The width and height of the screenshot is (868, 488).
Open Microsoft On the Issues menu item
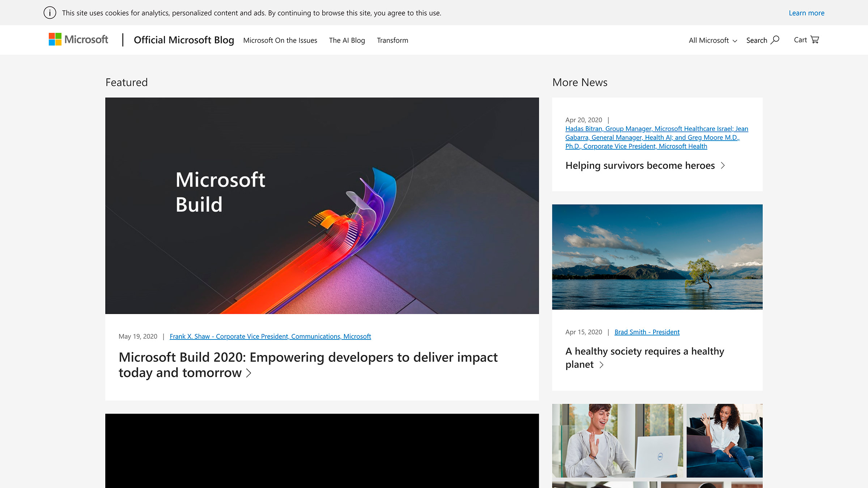tap(280, 40)
